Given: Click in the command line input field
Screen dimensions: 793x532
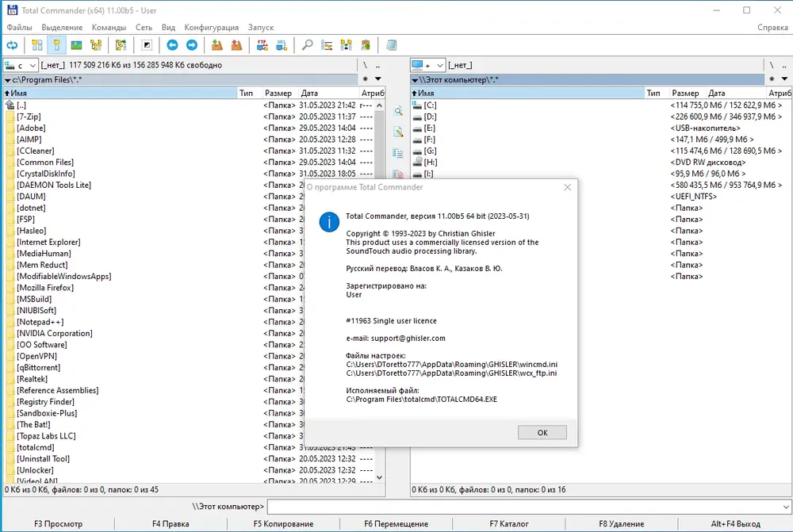Looking at the screenshot, I should [523, 507].
